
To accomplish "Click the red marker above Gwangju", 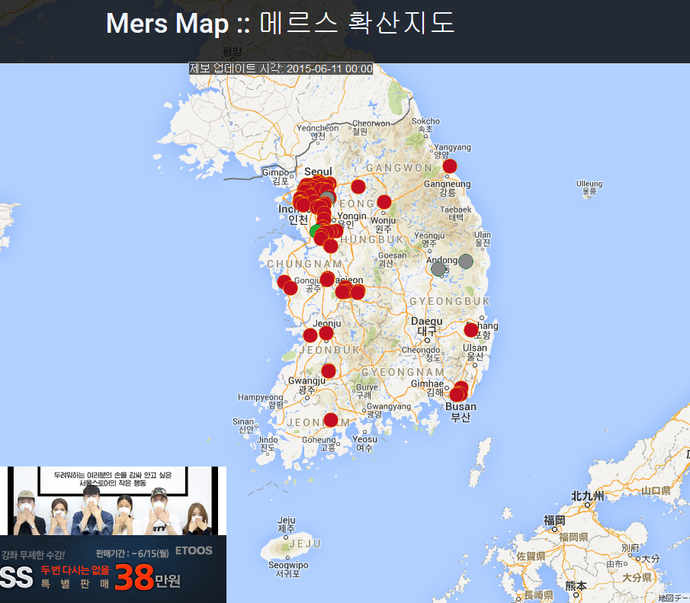I will [328, 371].
